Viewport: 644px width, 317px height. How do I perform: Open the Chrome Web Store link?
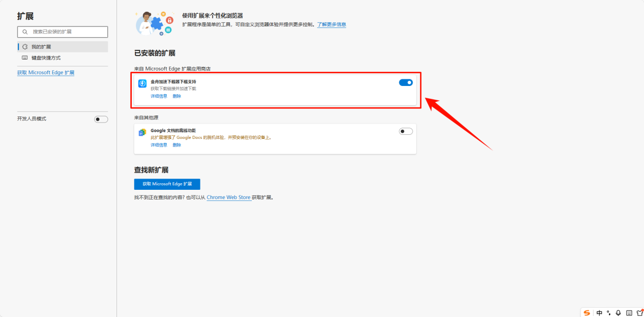(229, 197)
